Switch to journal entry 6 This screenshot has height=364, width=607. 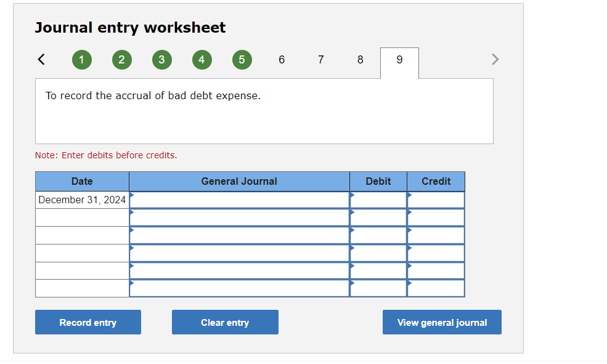282,60
